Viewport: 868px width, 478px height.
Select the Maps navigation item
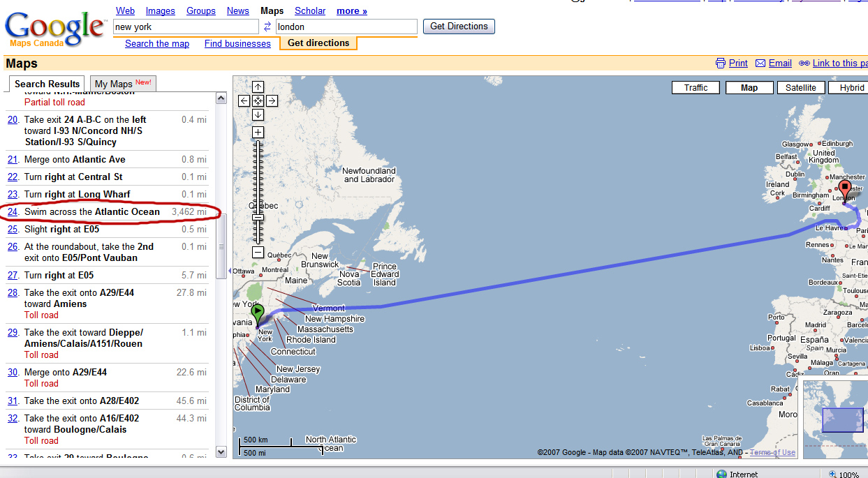[272, 10]
